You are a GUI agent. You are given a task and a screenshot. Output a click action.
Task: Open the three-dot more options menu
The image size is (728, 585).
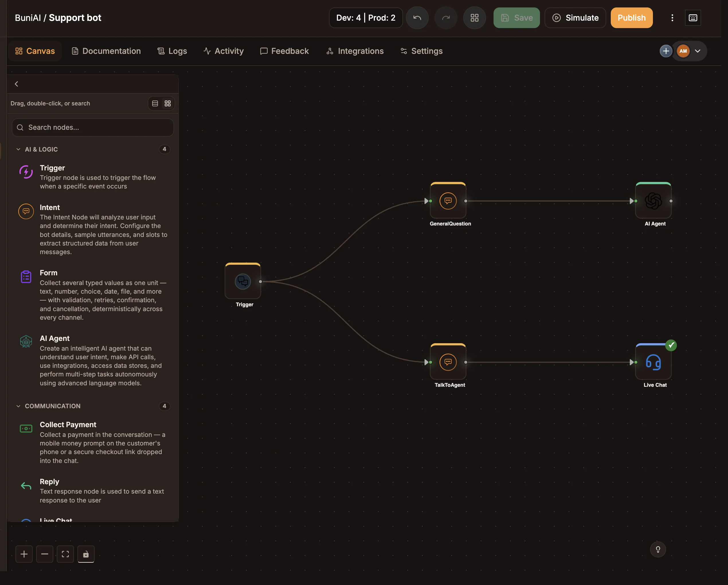click(x=672, y=18)
